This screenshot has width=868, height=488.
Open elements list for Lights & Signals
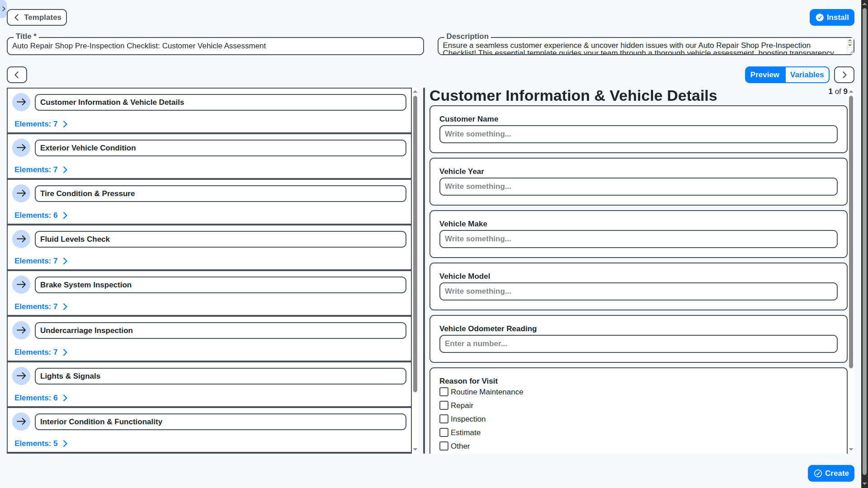[x=41, y=398]
